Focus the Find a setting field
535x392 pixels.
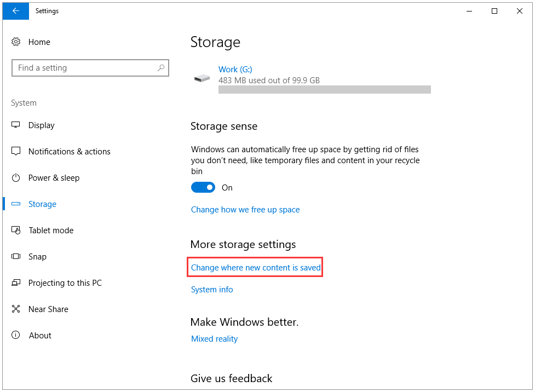coord(90,68)
